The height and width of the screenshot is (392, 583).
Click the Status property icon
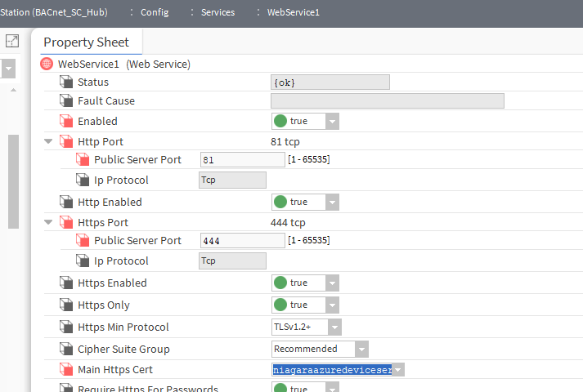[x=66, y=82]
